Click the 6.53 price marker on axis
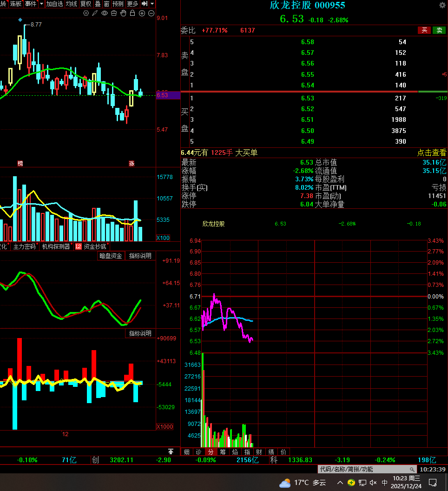448x491 pixels. pos(168,95)
